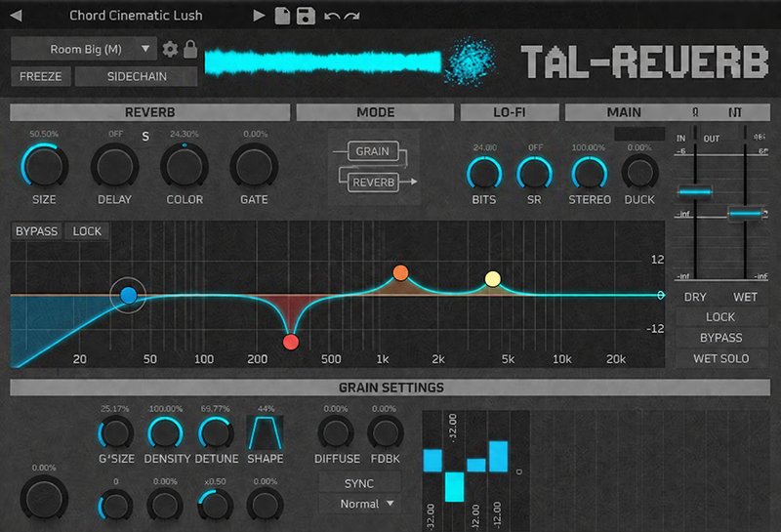781x532 pixels.
Task: Click the DUCK knob
Action: (640, 173)
